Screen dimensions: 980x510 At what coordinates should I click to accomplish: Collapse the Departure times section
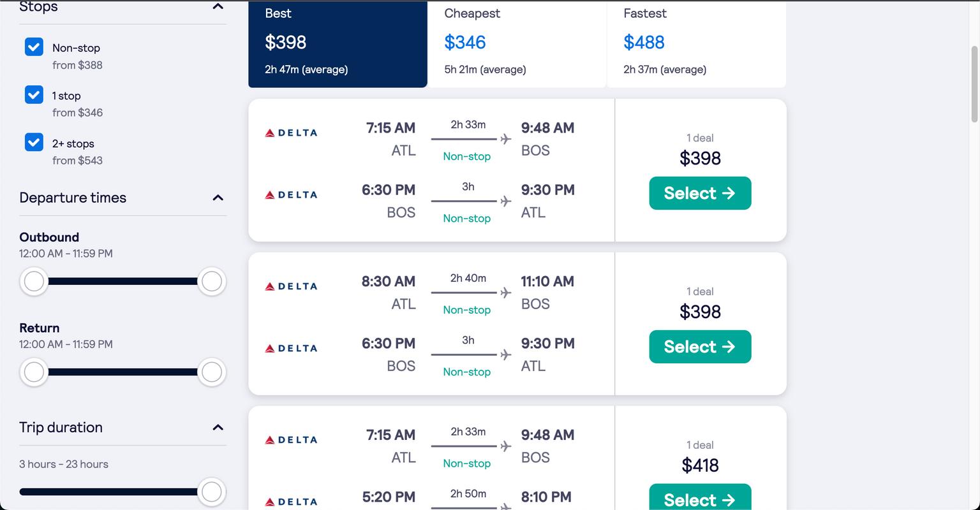pos(218,198)
